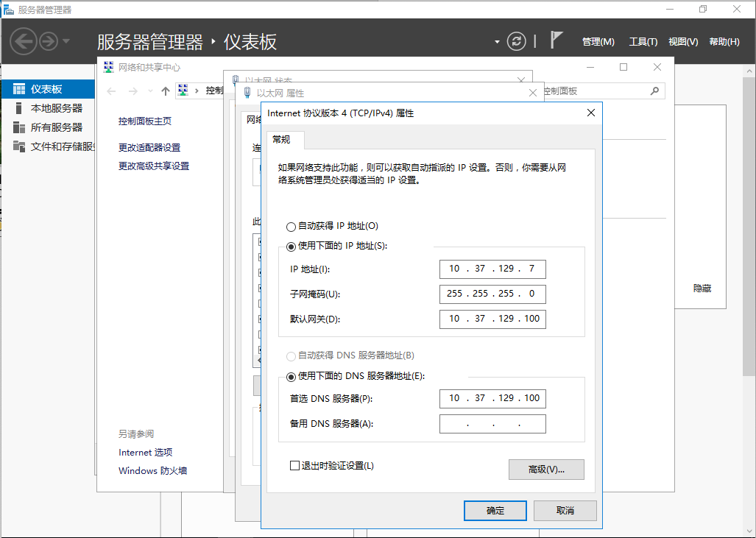756x538 pixels.
Task: Click the Server Manager refresh icon
Action: [x=516, y=41]
